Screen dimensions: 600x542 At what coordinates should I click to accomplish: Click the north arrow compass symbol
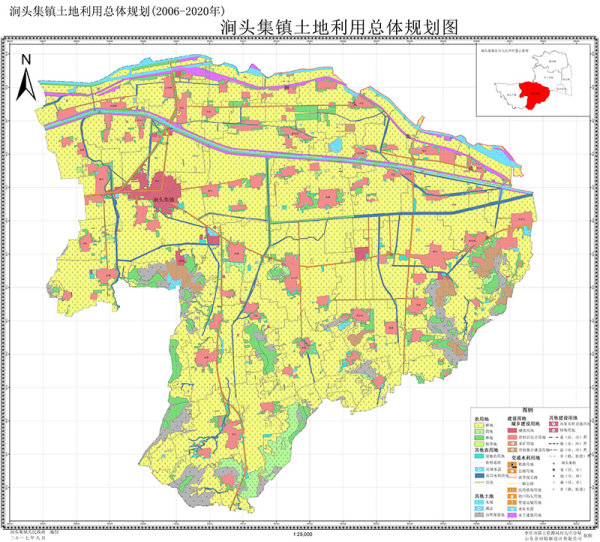[x=26, y=78]
